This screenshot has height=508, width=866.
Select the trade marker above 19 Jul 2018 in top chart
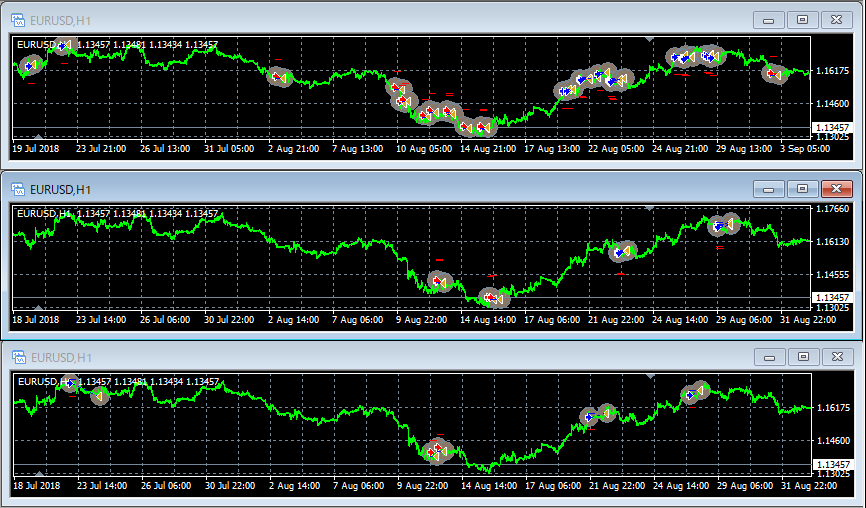click(31, 66)
